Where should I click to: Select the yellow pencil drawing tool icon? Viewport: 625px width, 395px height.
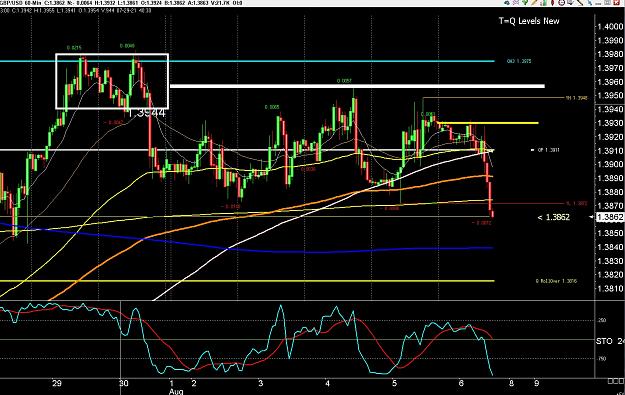[534, 3]
